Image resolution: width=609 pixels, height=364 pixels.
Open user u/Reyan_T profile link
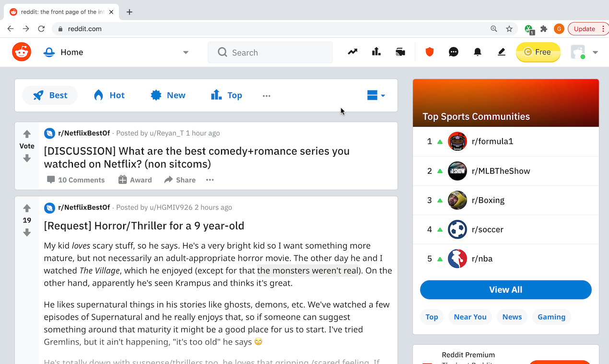(166, 133)
